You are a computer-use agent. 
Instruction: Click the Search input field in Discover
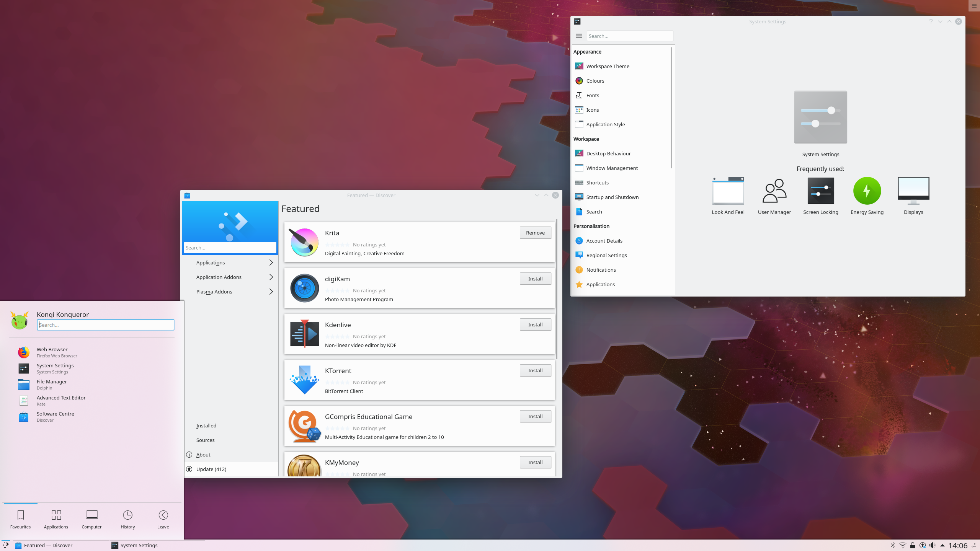(x=230, y=248)
